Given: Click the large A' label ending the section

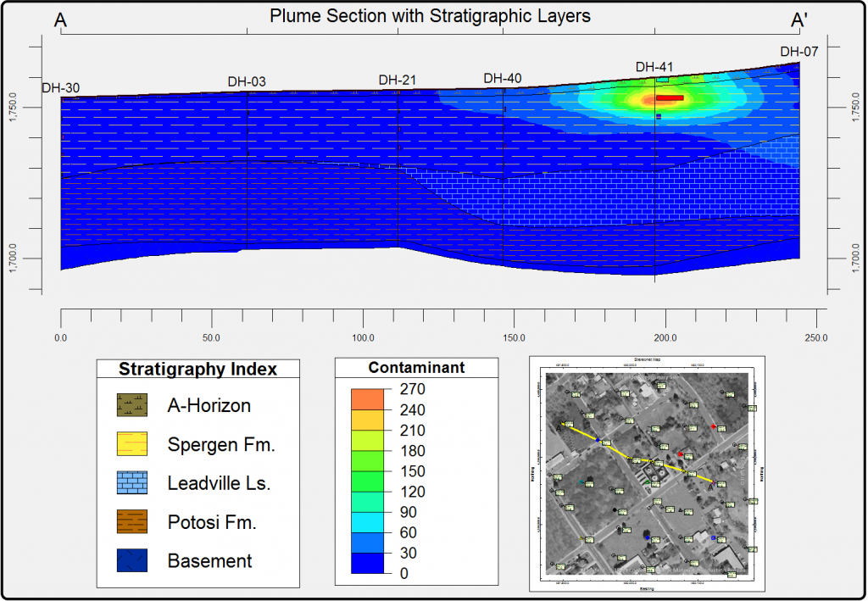Looking at the screenshot, I should 799,20.
